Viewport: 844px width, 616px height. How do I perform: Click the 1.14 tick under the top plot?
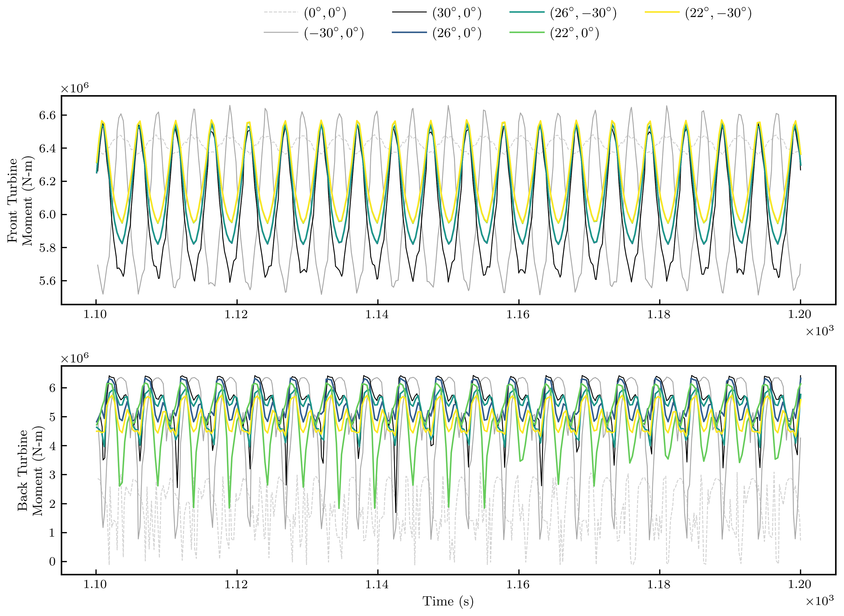pyautogui.click(x=377, y=314)
